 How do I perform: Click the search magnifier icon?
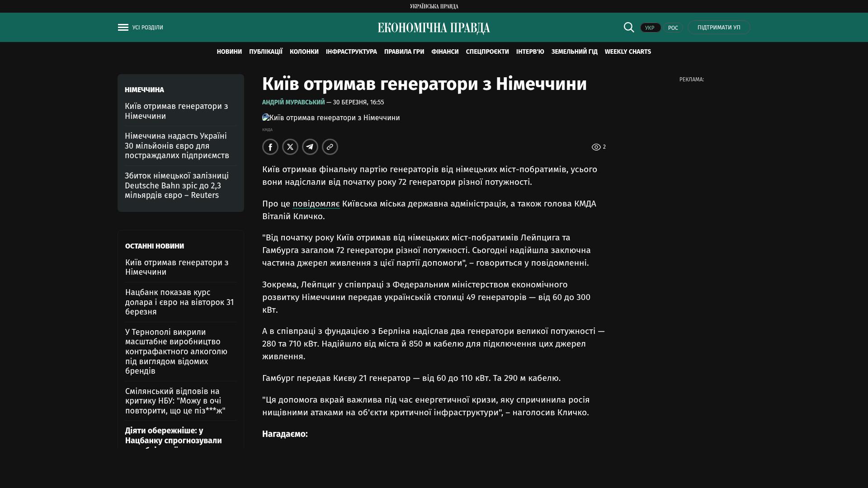point(629,27)
